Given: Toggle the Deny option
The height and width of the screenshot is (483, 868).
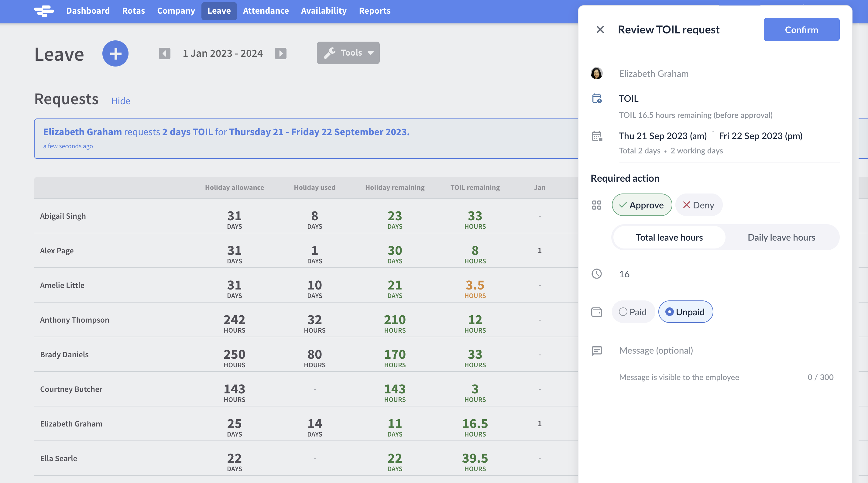Looking at the screenshot, I should pyautogui.click(x=698, y=205).
